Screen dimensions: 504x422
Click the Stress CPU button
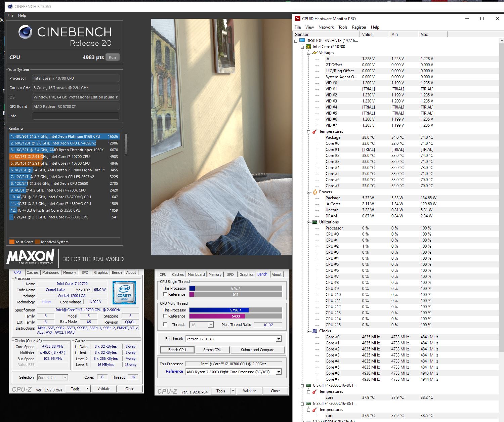(212, 350)
